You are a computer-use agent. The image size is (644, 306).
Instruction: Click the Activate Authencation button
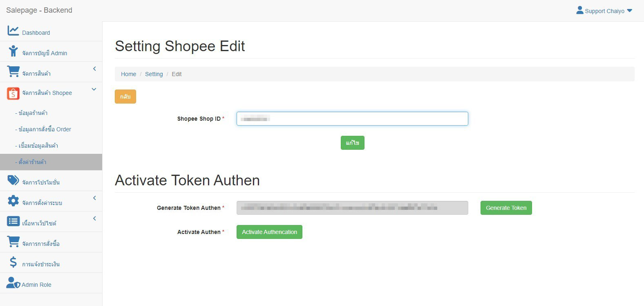pyautogui.click(x=269, y=232)
